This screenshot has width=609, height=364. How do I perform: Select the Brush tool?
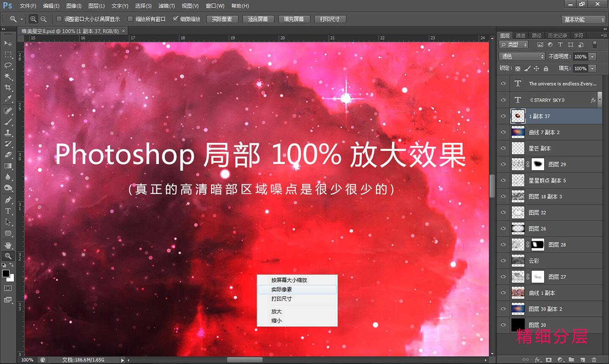click(x=8, y=121)
